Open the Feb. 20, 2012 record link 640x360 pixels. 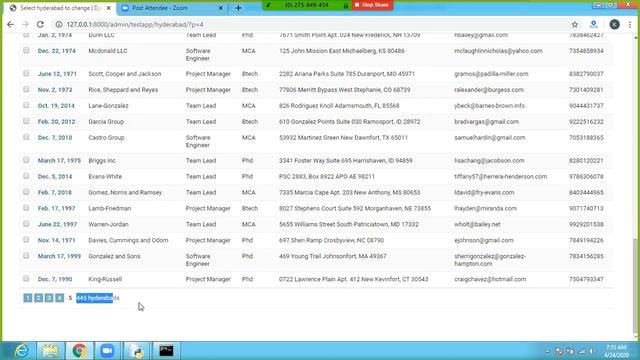click(x=56, y=122)
